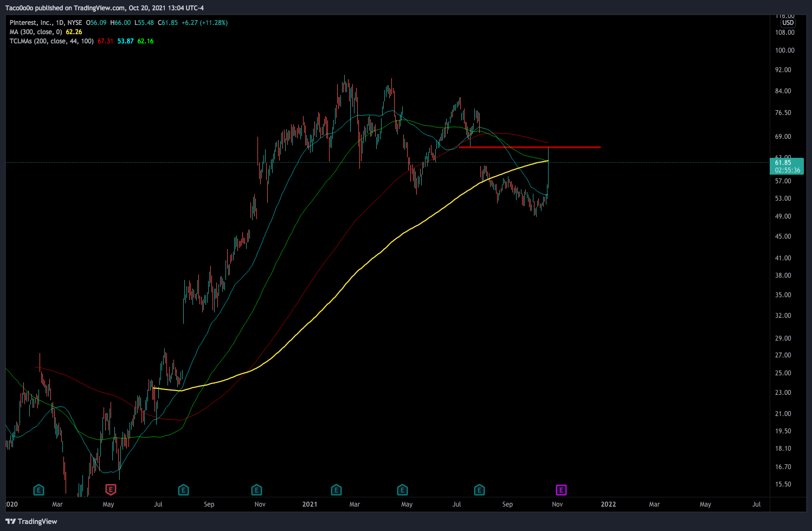The width and height of the screenshot is (812, 531).
Task: Click the 16.70 price axis label
Action: point(783,467)
